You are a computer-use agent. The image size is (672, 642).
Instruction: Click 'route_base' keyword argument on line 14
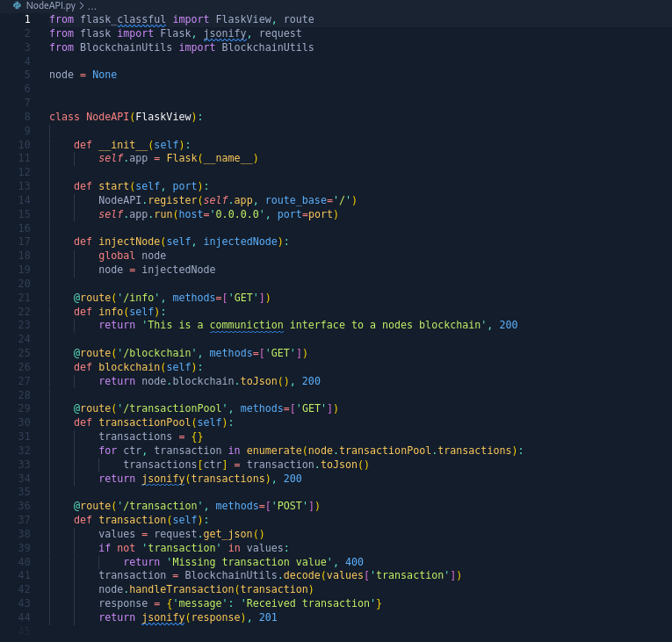point(296,200)
